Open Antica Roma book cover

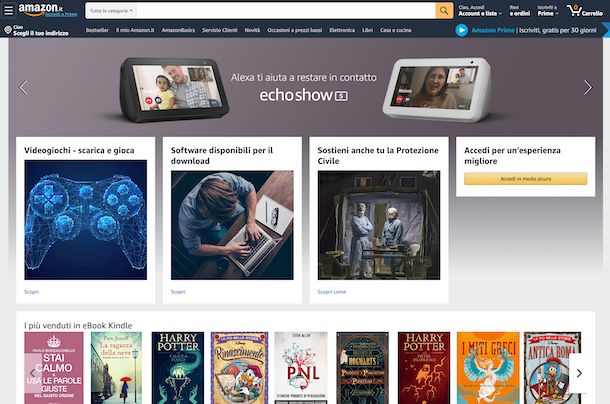pos(552,368)
